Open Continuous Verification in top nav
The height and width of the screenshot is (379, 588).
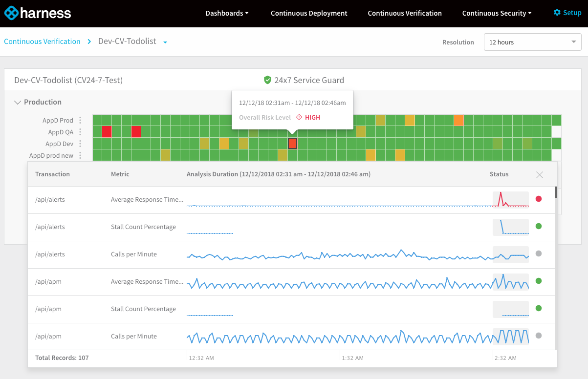click(405, 13)
